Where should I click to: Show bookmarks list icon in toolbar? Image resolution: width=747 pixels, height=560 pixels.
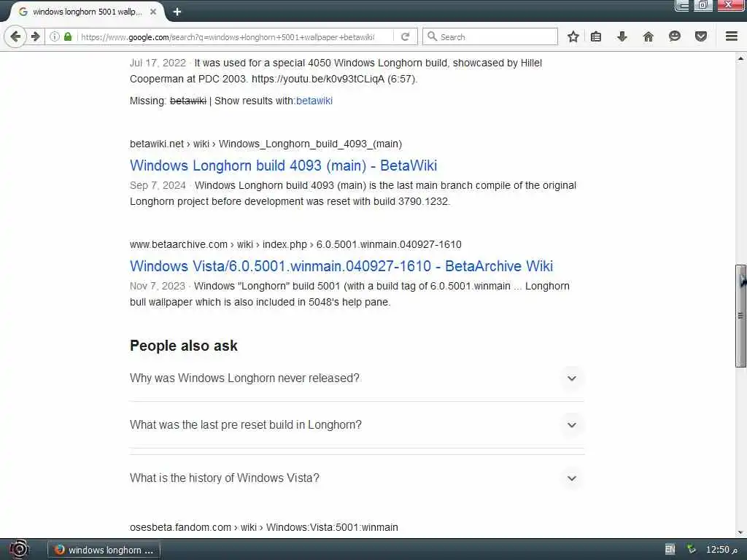coord(595,36)
